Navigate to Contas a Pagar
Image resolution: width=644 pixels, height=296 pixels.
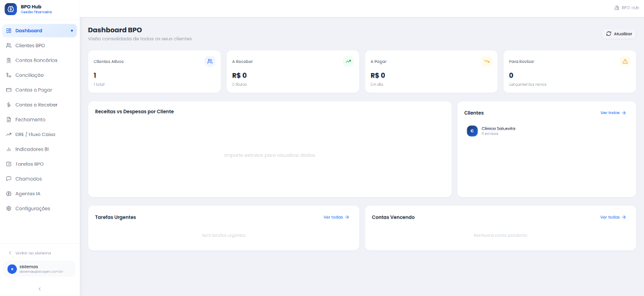tap(40, 90)
